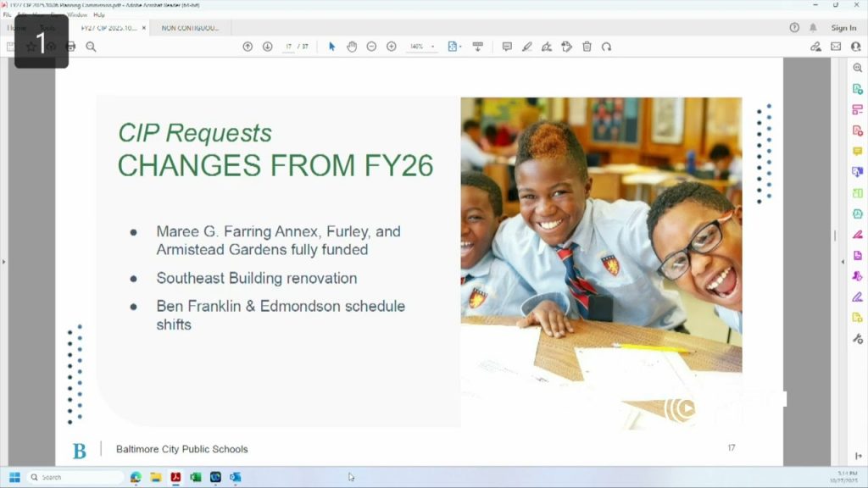Viewport: 868px width, 488px height.
Task: Collapse the right tools pane arrow
Action: tap(843, 262)
